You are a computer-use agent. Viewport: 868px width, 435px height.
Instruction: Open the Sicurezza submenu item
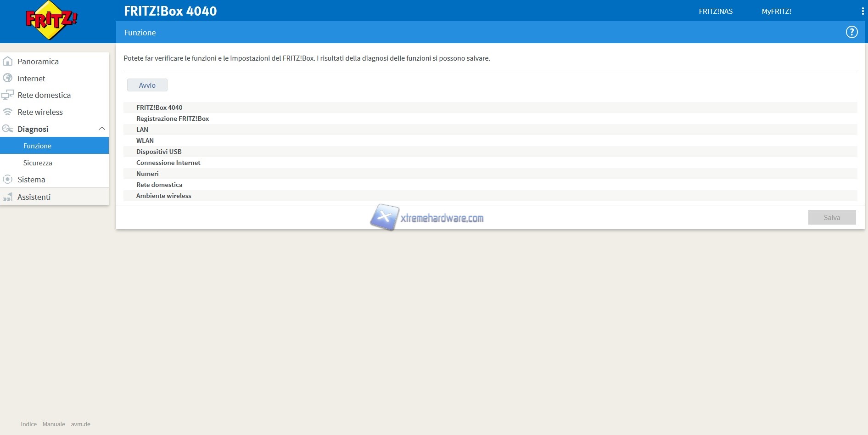(x=38, y=163)
